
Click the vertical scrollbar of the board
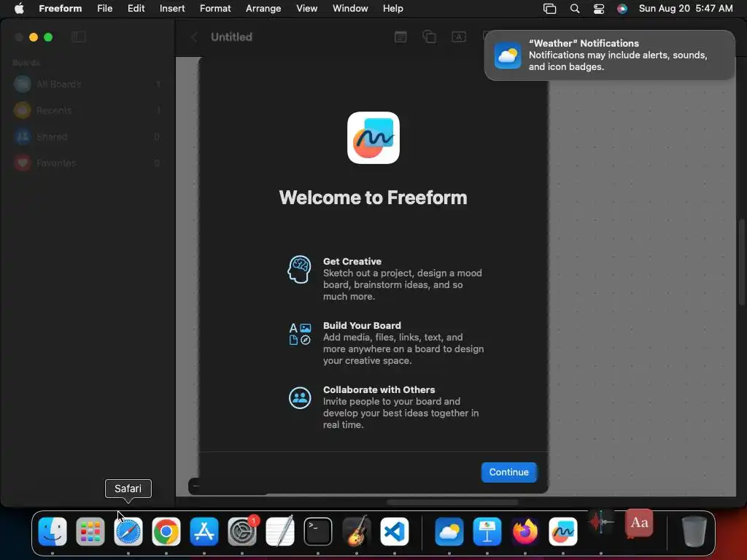741,262
